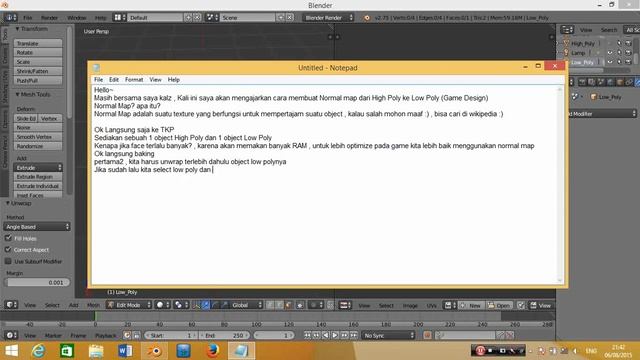
Task: Enable Use Subsurf Modifier checkbox
Action: click(x=8, y=261)
